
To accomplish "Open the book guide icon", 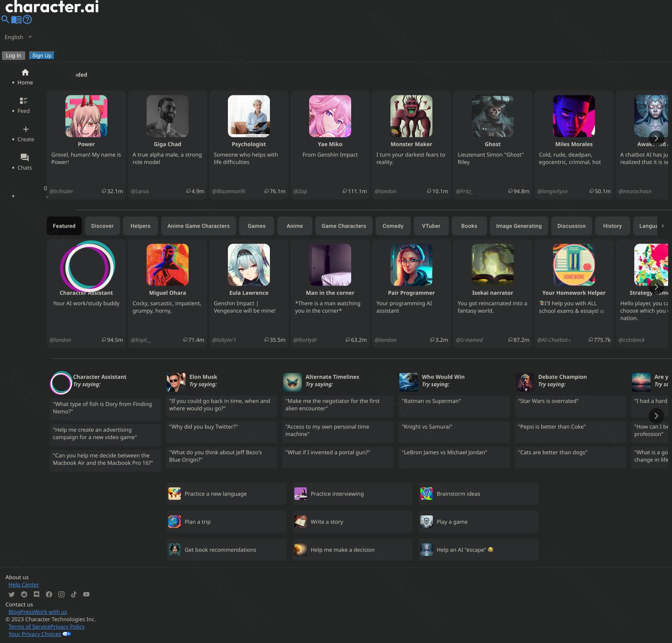I will (x=16, y=20).
